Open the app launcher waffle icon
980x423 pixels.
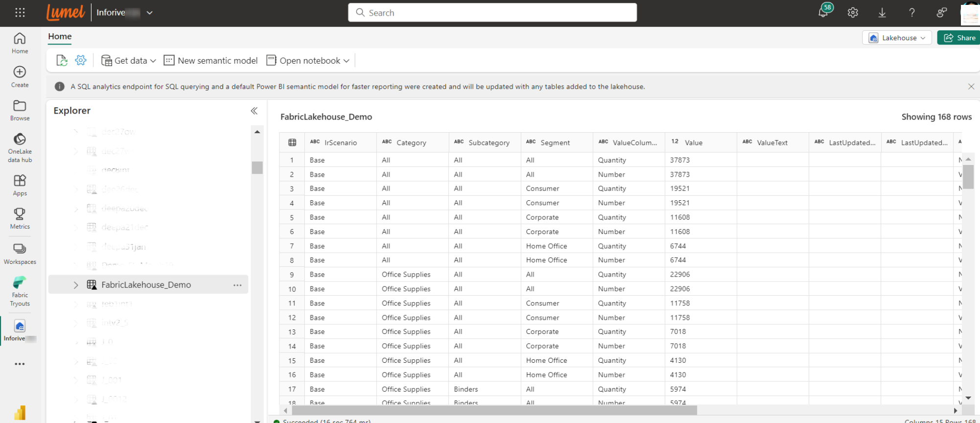(x=20, y=13)
